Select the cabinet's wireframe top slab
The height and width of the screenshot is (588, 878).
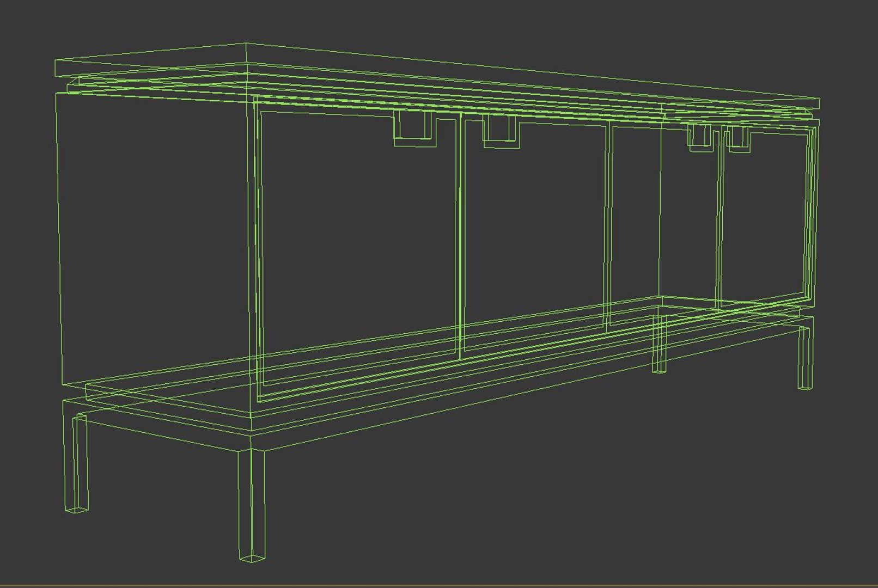pyautogui.click(x=437, y=76)
